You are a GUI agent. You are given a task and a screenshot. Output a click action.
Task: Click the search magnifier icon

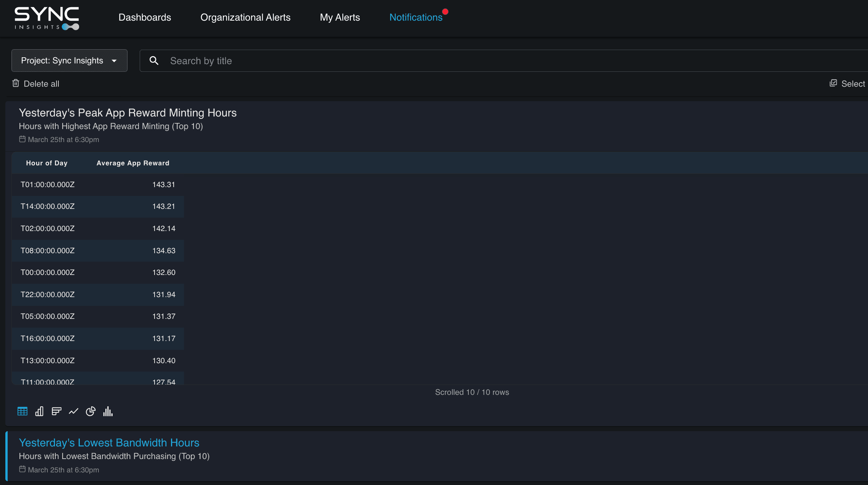(x=154, y=60)
